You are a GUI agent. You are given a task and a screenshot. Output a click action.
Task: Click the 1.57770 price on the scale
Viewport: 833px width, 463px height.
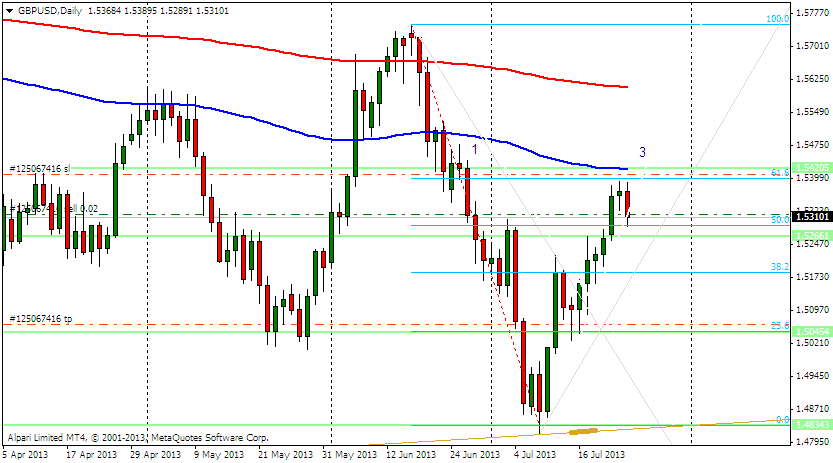pos(812,13)
